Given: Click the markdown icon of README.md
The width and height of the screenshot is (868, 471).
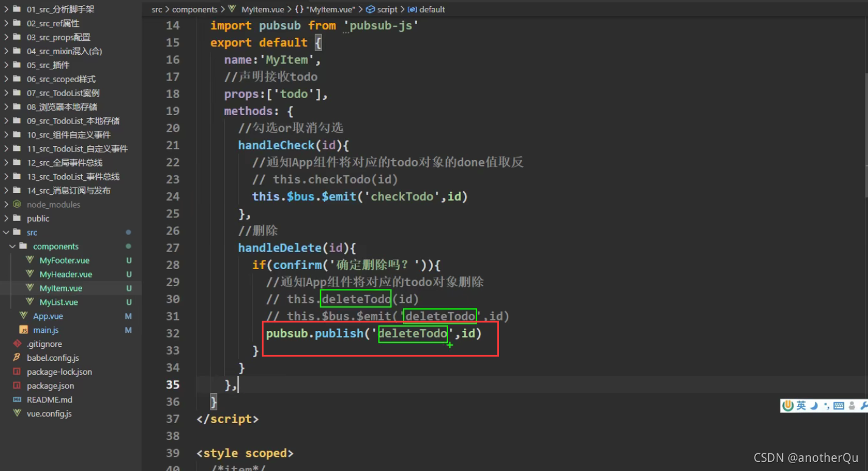Looking at the screenshot, I should pyautogui.click(x=17, y=400).
